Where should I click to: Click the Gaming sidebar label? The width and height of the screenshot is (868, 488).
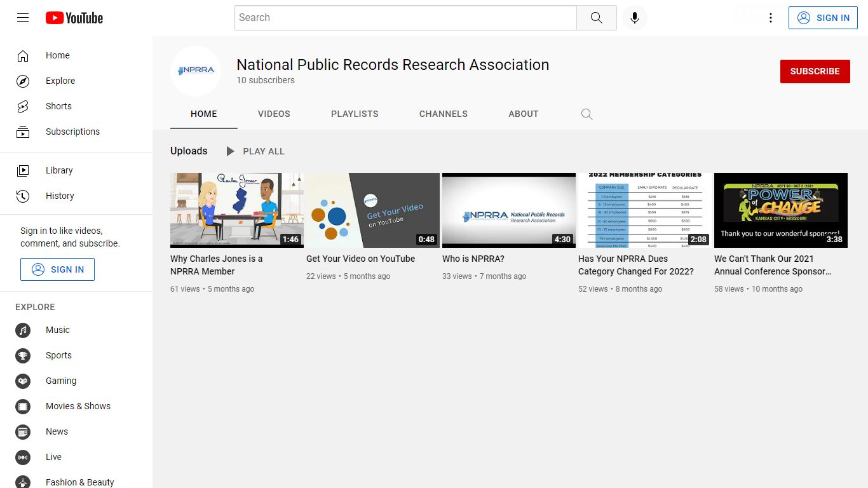coord(61,381)
